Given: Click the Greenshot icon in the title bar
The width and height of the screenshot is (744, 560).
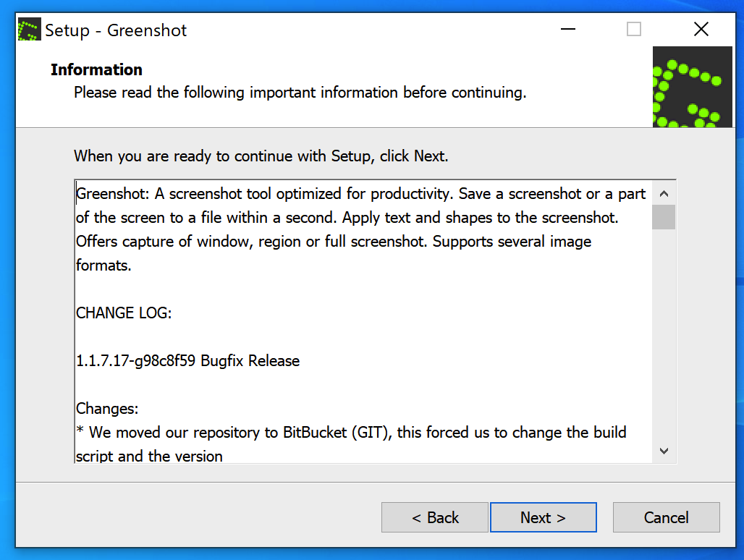Looking at the screenshot, I should 30,30.
